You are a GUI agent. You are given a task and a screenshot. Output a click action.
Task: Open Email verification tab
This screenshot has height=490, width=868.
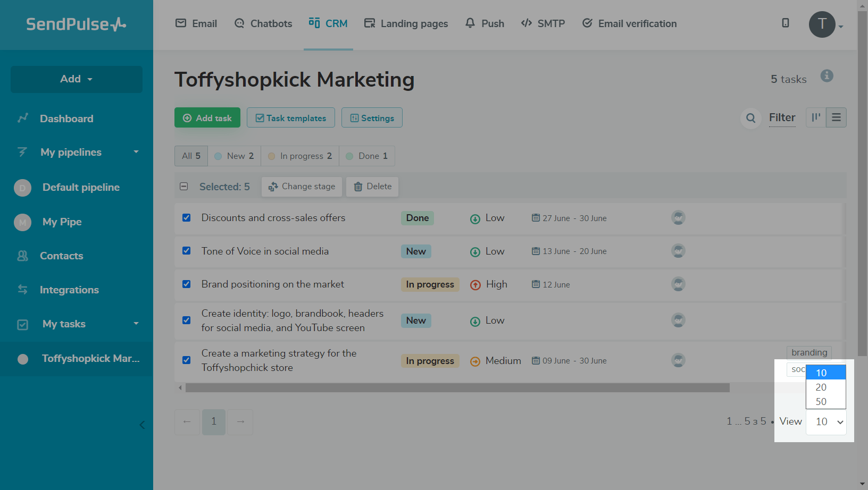point(630,23)
